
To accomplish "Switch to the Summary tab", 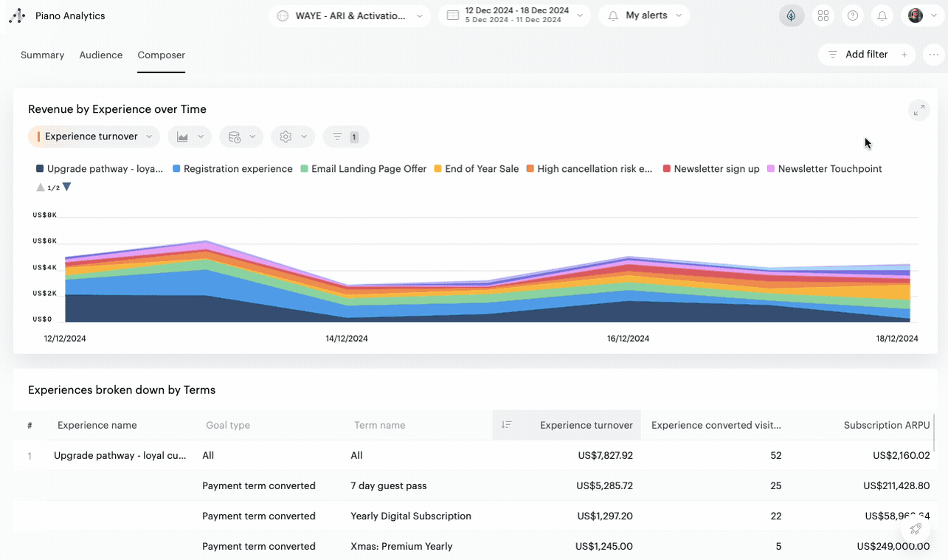I will (x=42, y=55).
